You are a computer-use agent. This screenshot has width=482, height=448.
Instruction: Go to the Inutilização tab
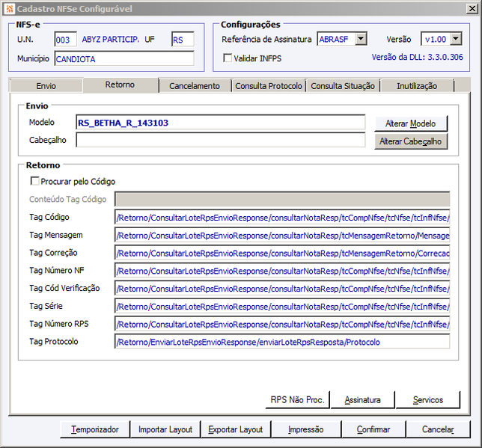click(x=417, y=86)
